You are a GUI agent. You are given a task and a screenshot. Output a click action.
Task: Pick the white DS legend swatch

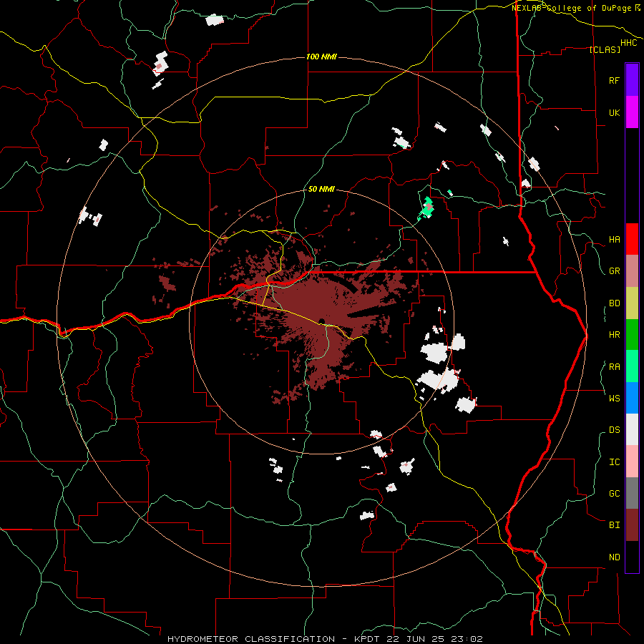tap(632, 429)
